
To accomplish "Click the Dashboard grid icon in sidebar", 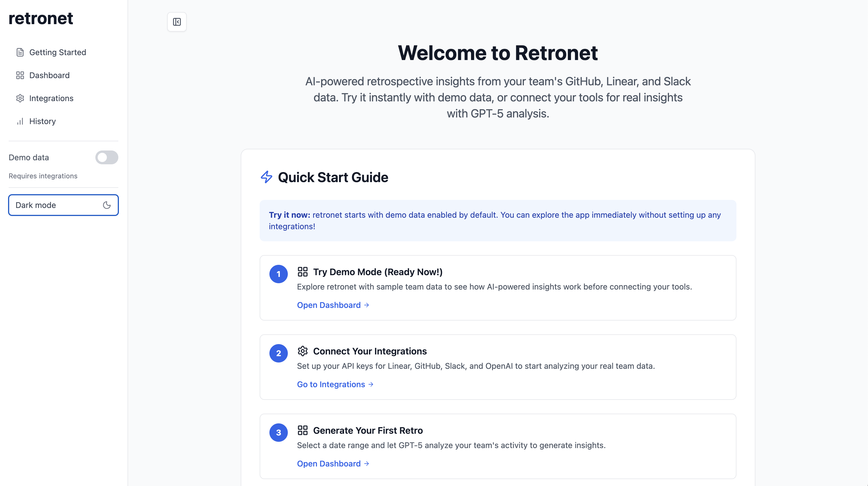I will pos(20,75).
